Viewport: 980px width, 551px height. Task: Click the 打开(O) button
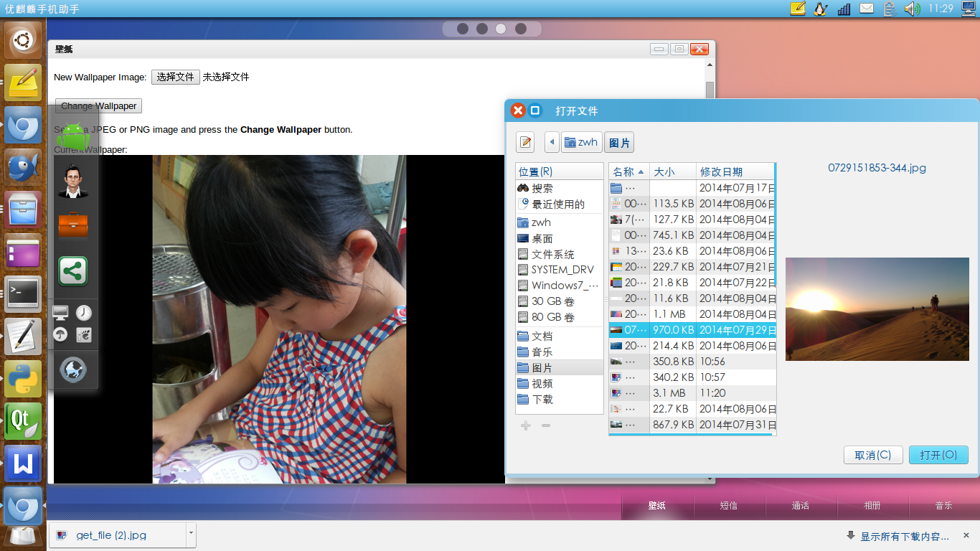938,455
